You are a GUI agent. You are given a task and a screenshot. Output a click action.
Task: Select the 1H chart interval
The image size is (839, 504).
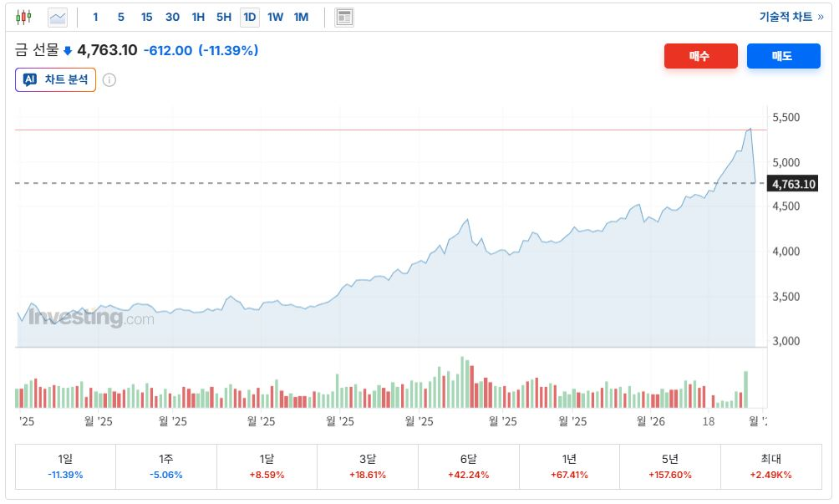pos(198,17)
